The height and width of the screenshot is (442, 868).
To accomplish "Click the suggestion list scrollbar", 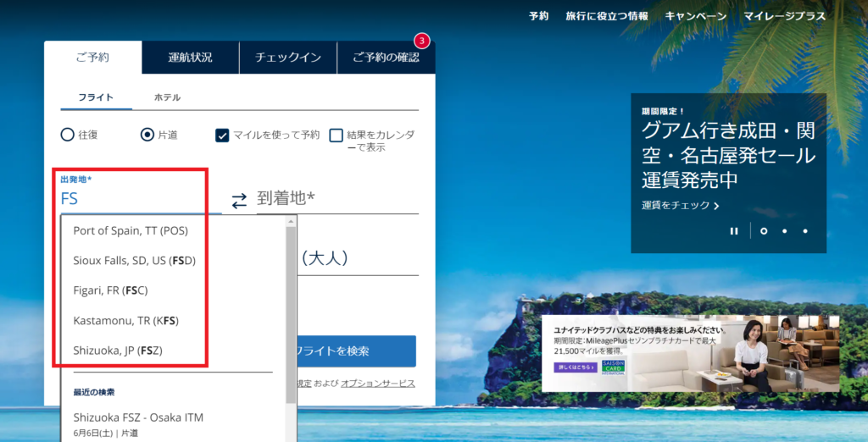I will click(292, 279).
